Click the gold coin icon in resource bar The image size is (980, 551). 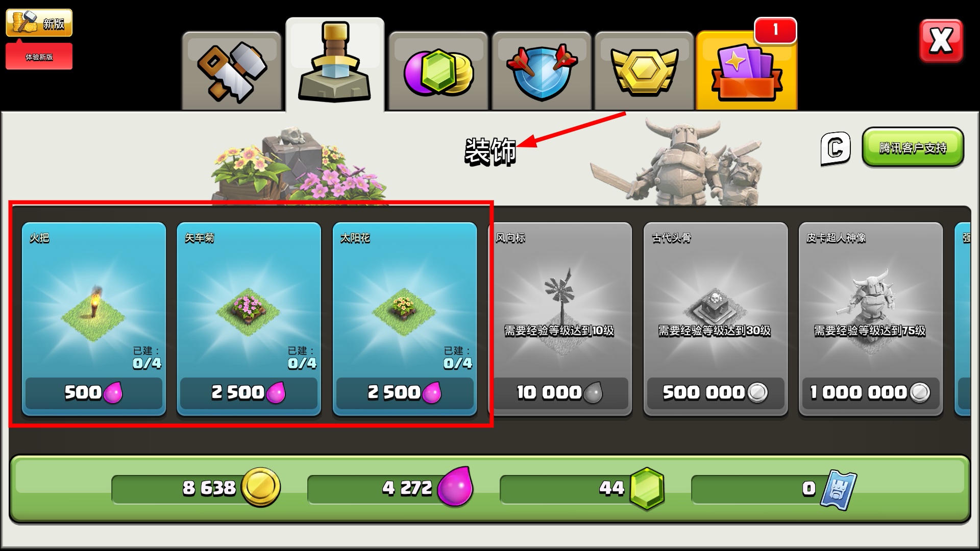point(261,487)
